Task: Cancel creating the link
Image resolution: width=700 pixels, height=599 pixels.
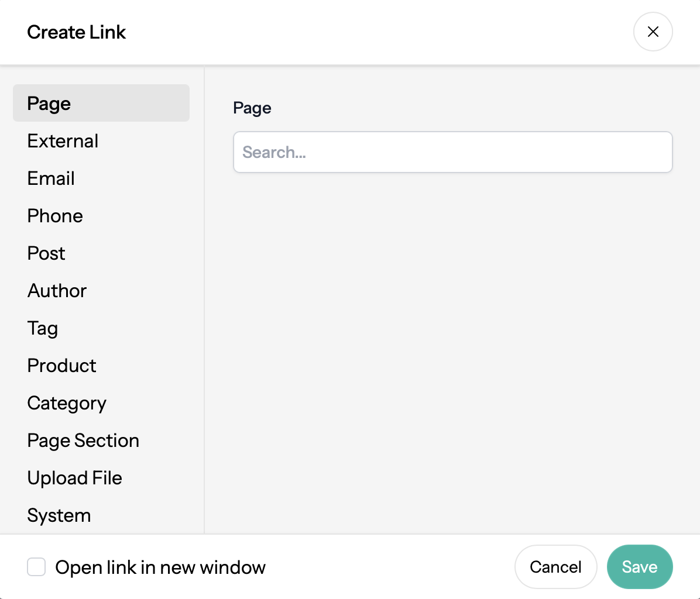Action: [555, 566]
